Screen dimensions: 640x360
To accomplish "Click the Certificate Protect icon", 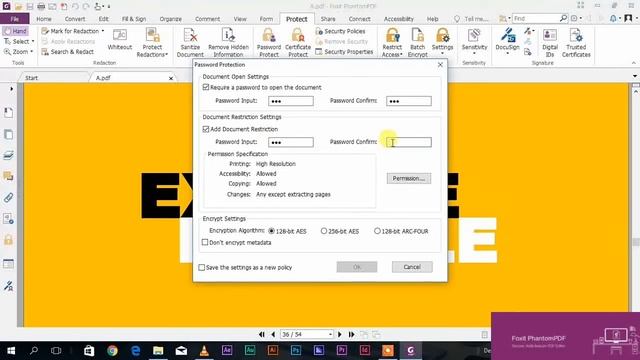I will pyautogui.click(x=298, y=36).
